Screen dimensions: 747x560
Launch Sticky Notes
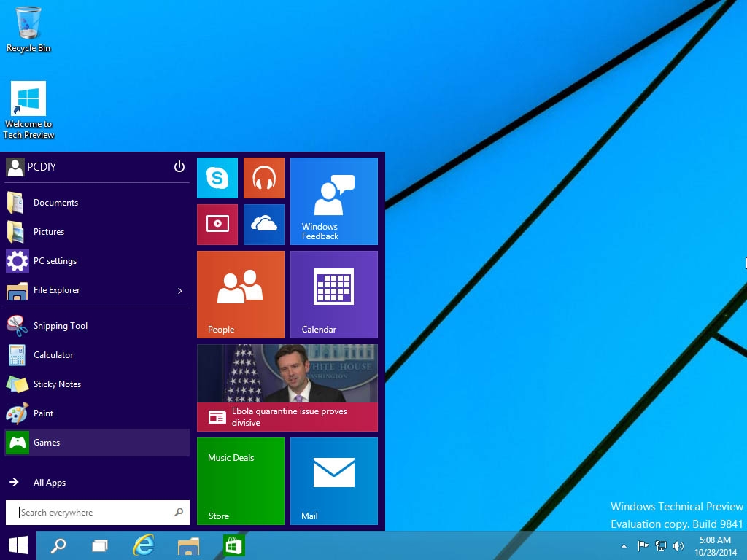tap(97, 384)
